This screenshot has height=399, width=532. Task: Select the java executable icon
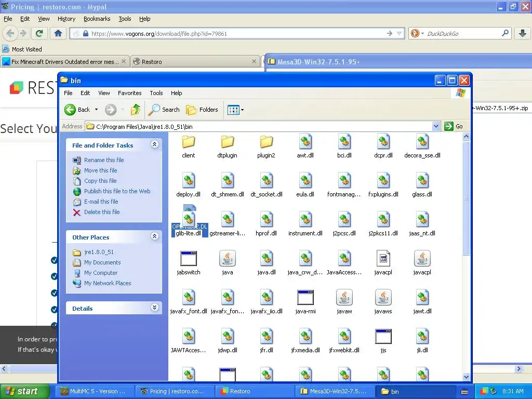coord(228,259)
